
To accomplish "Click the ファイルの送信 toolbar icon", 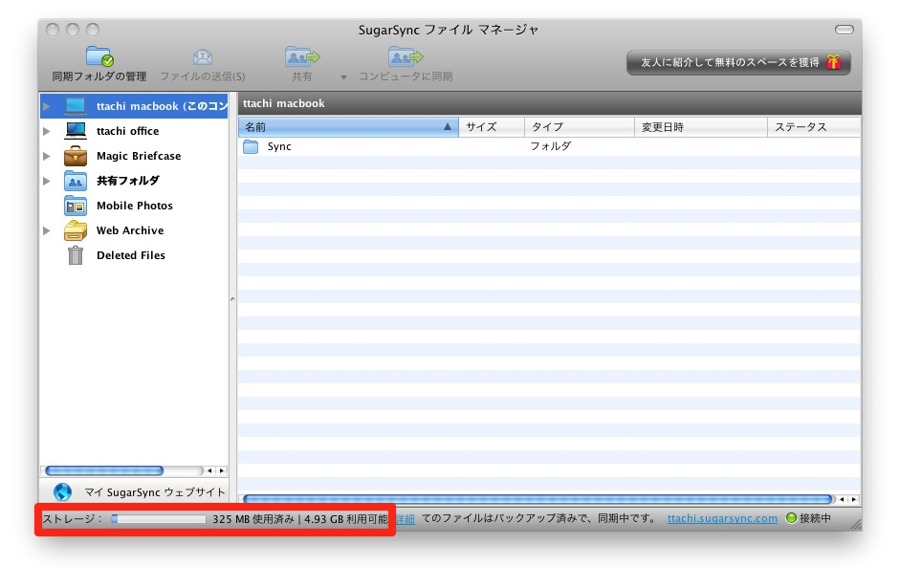I will point(202,57).
